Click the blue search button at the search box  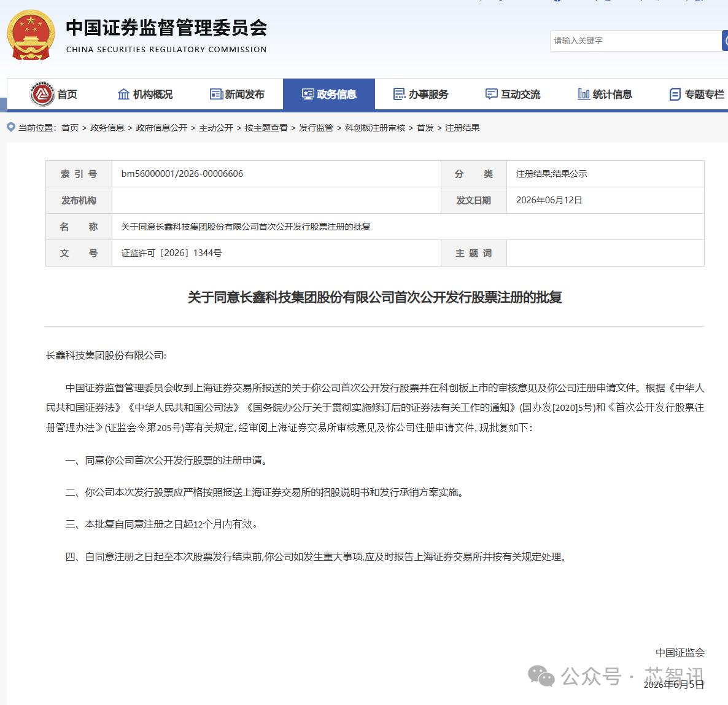[725, 41]
